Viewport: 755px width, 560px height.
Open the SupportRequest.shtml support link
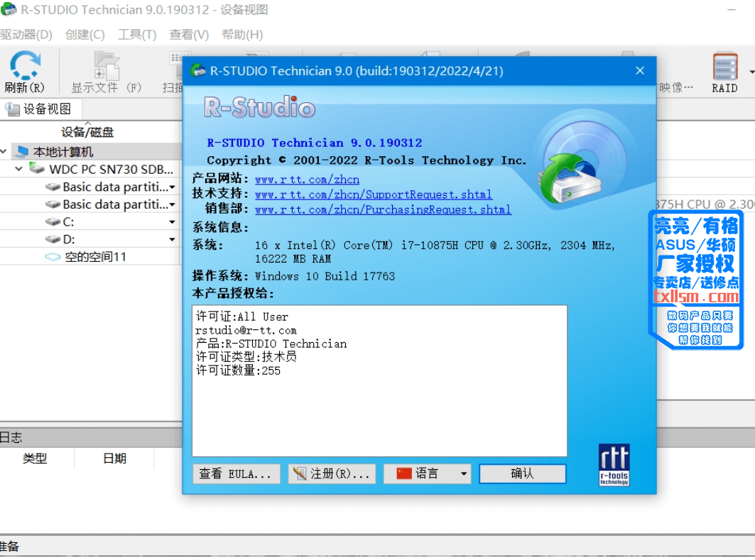pyautogui.click(x=374, y=194)
